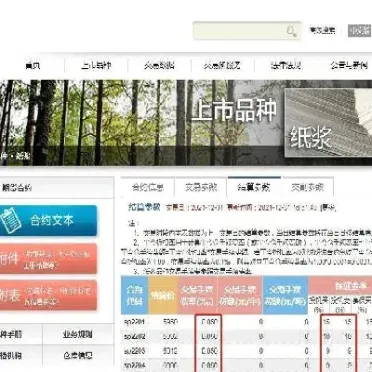372x372 pixels.
Task: Click the blue fee-amount column header
Action: (285, 295)
